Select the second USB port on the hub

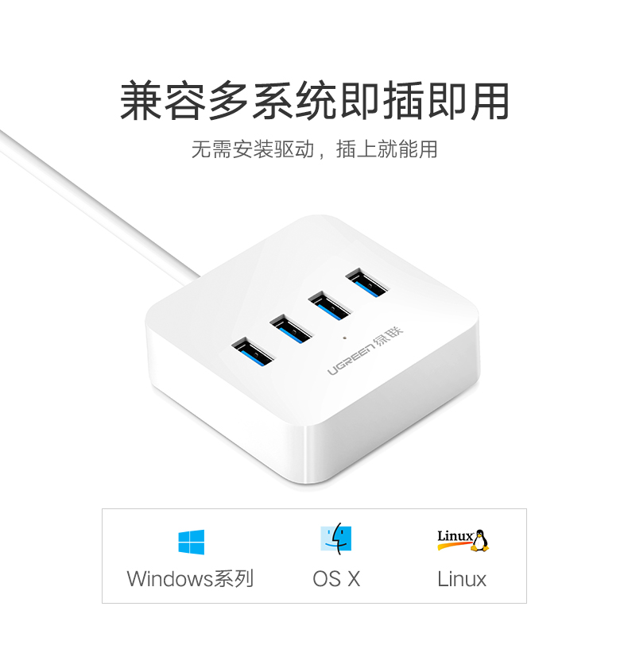pos(291,329)
